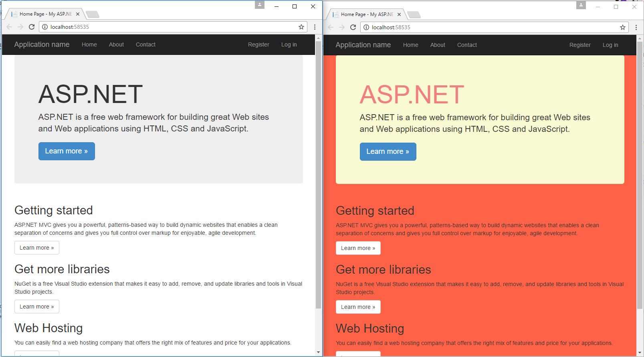Click Application name brand in left window
Viewport: 644px width, 357px height.
[x=42, y=44]
